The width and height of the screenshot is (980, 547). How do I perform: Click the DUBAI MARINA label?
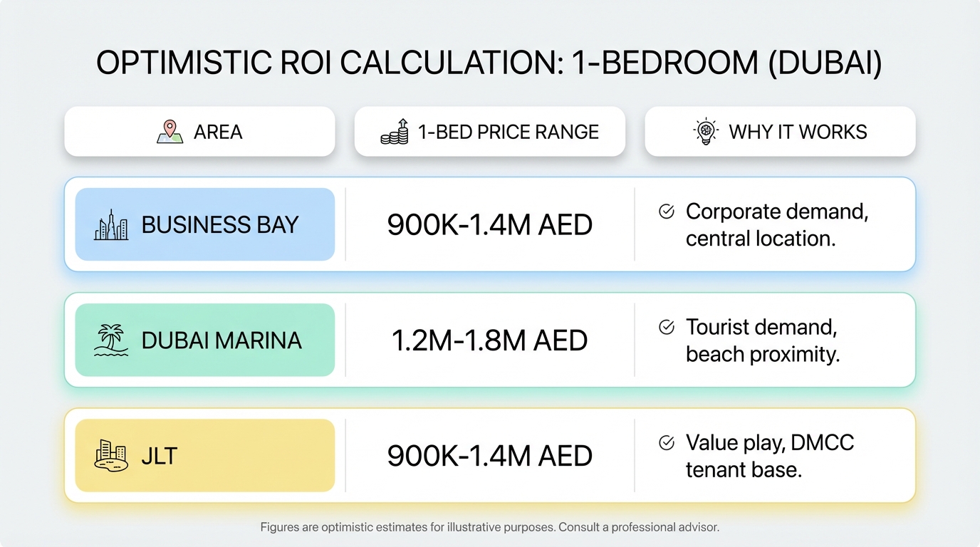coord(221,340)
